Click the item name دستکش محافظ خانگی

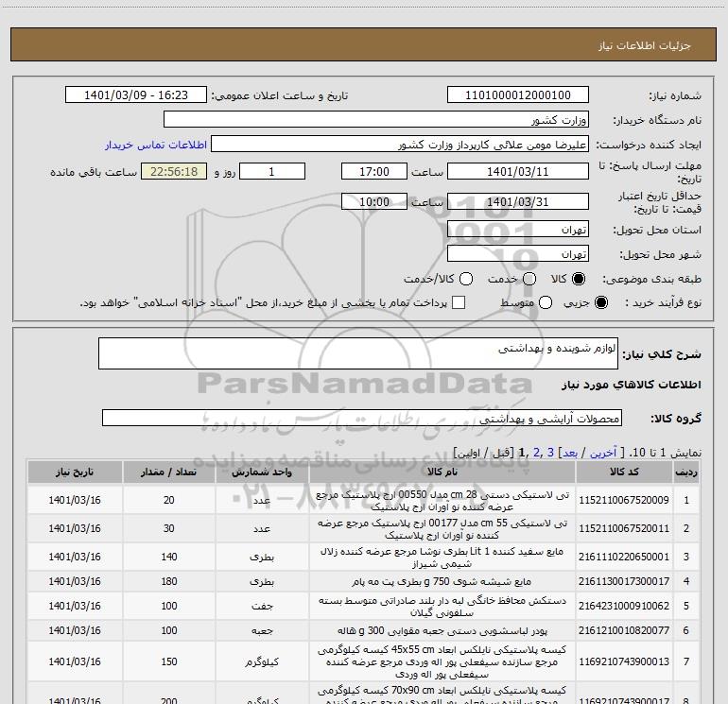click(442, 606)
